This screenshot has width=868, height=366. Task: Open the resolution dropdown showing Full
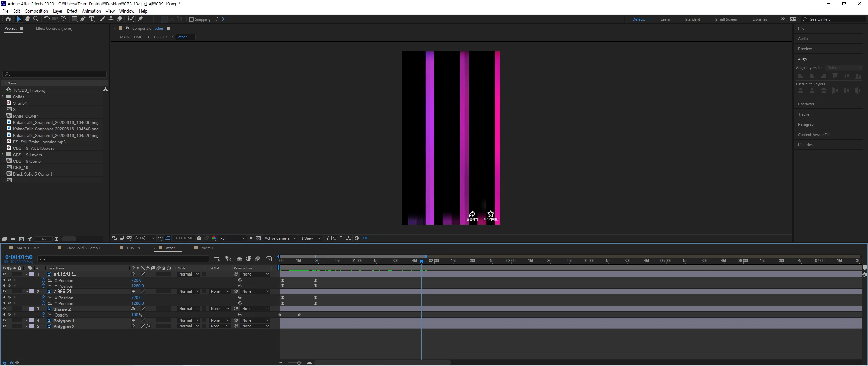coord(232,238)
